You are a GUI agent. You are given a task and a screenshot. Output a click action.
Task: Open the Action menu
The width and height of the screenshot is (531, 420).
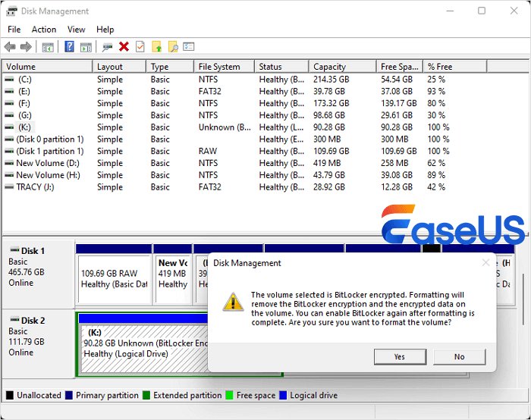(x=43, y=30)
